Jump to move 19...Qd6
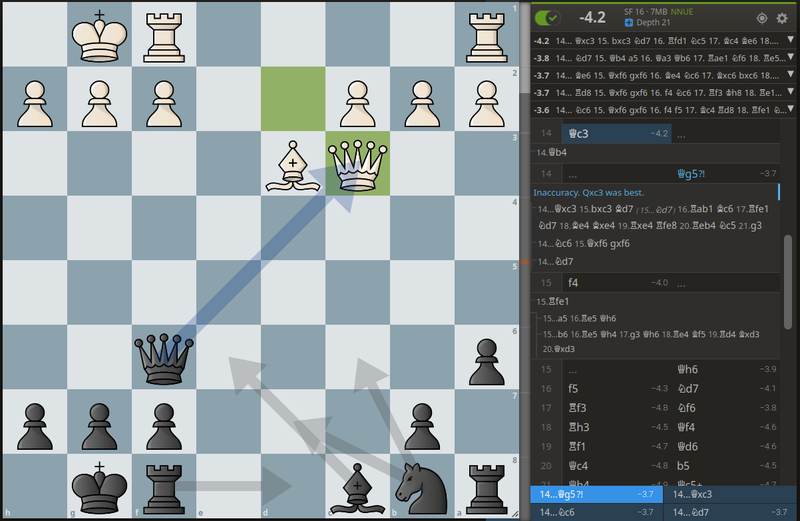Screen dimensions: 800x521 [725, 447]
